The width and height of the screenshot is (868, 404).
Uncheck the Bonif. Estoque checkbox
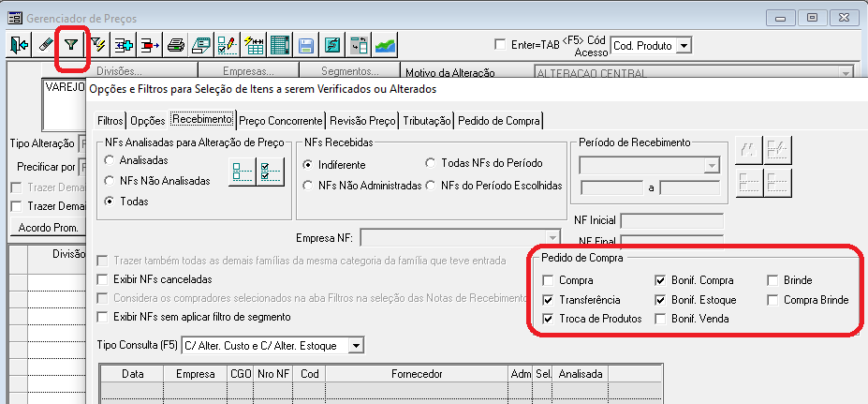[660, 300]
